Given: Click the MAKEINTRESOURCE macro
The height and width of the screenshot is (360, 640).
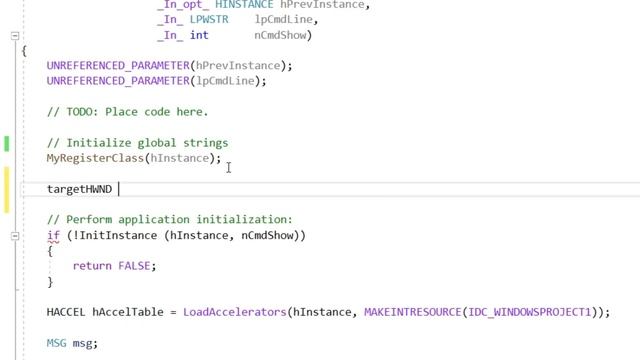Looking at the screenshot, I should 412,312.
